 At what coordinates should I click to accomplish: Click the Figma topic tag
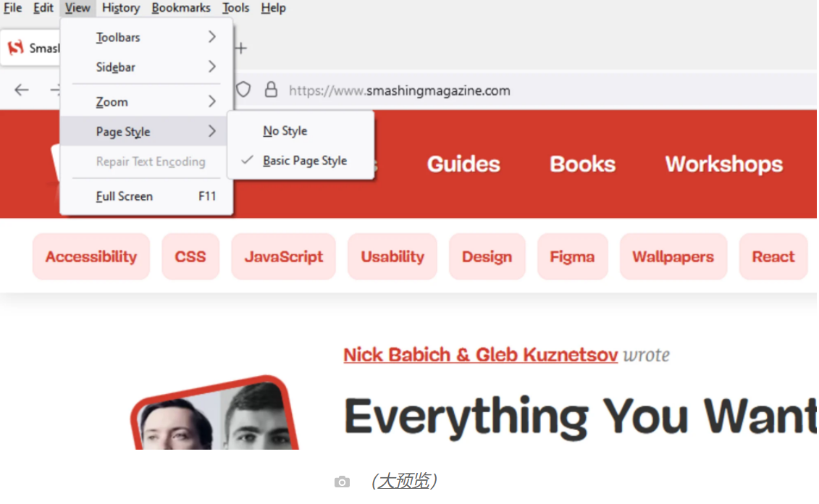[572, 256]
